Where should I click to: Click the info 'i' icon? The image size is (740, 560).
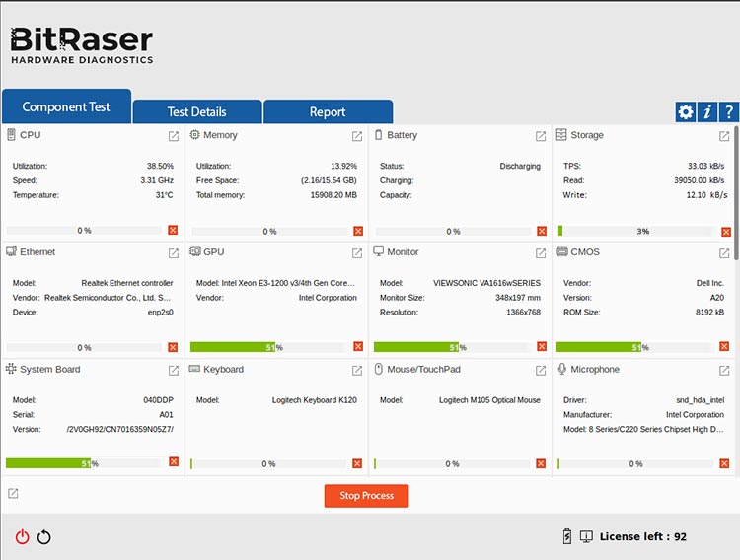[x=706, y=112]
